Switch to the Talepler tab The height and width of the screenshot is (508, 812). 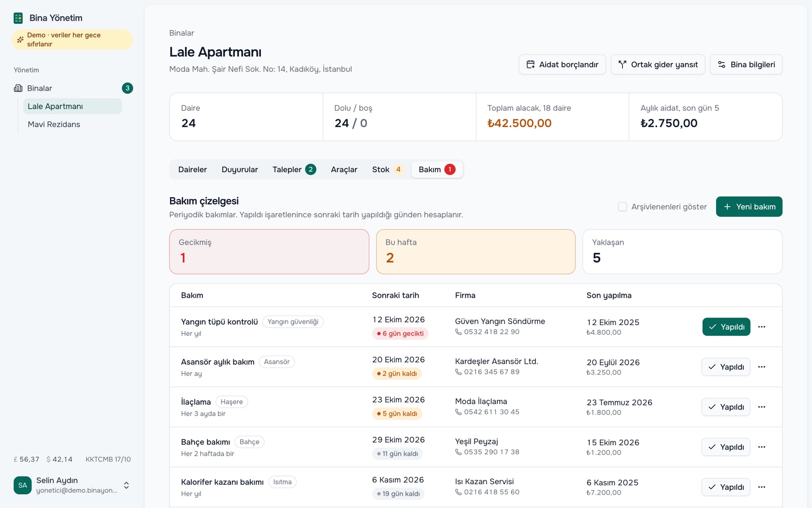pyautogui.click(x=294, y=170)
